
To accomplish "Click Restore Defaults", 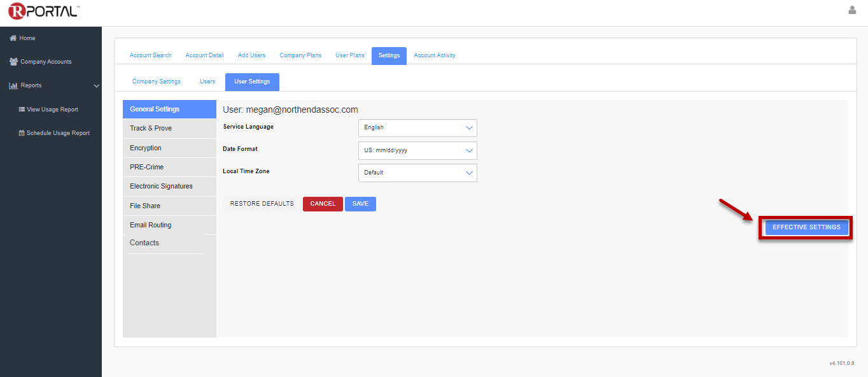I will click(x=262, y=204).
